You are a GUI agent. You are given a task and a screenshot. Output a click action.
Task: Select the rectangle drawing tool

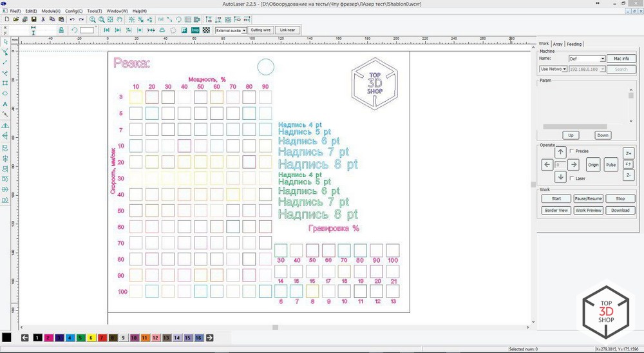pos(5,83)
